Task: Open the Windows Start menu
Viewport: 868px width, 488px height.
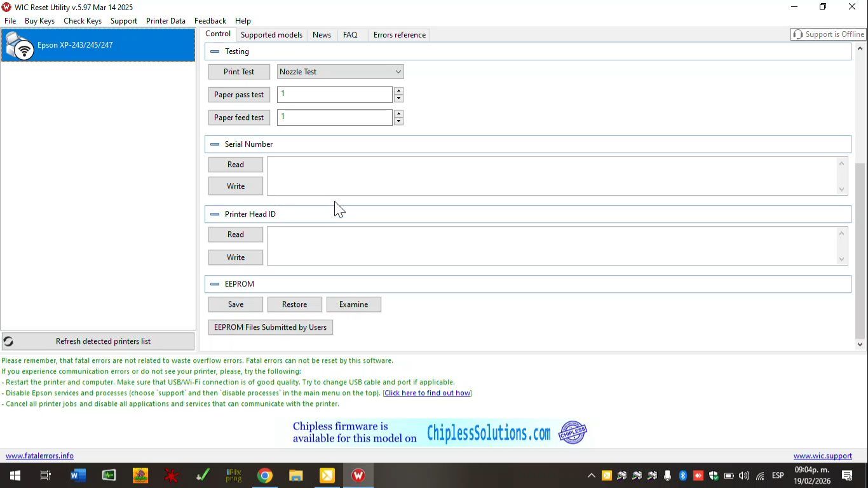Action: pyautogui.click(x=15, y=475)
